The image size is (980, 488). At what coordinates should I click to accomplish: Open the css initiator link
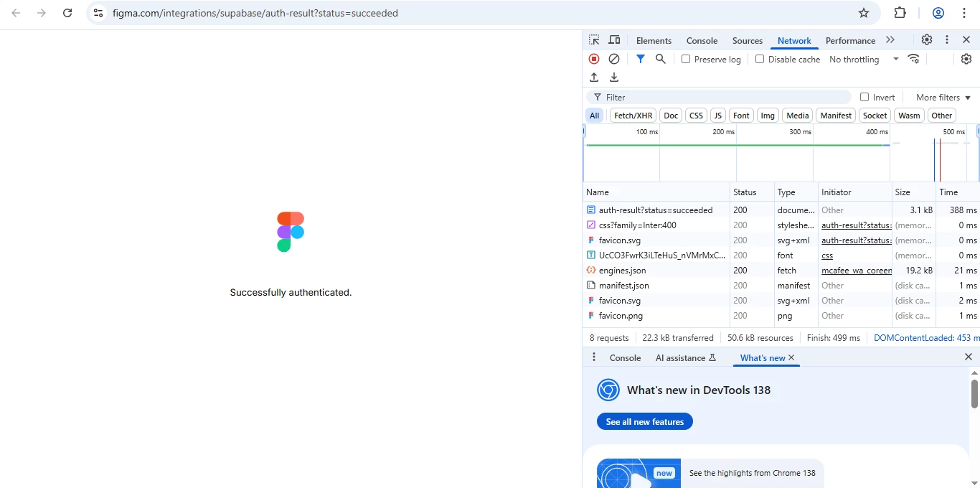pyautogui.click(x=827, y=255)
